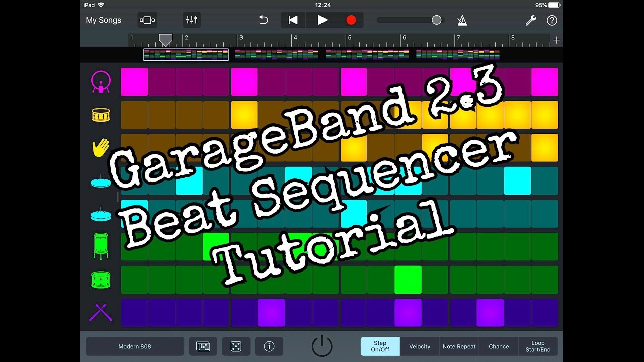Open the mixer track controls icon
This screenshot has width=644, height=362.
[192, 20]
